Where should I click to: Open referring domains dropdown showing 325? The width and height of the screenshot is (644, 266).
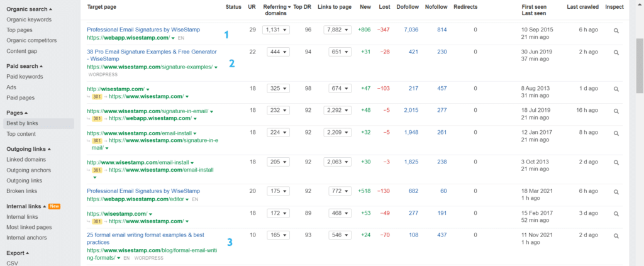coord(278,88)
